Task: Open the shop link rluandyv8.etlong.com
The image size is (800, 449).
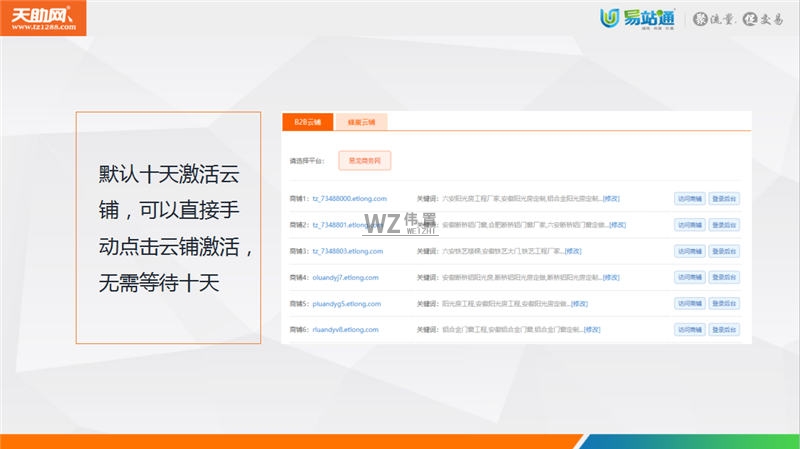Action: pyautogui.click(x=345, y=330)
